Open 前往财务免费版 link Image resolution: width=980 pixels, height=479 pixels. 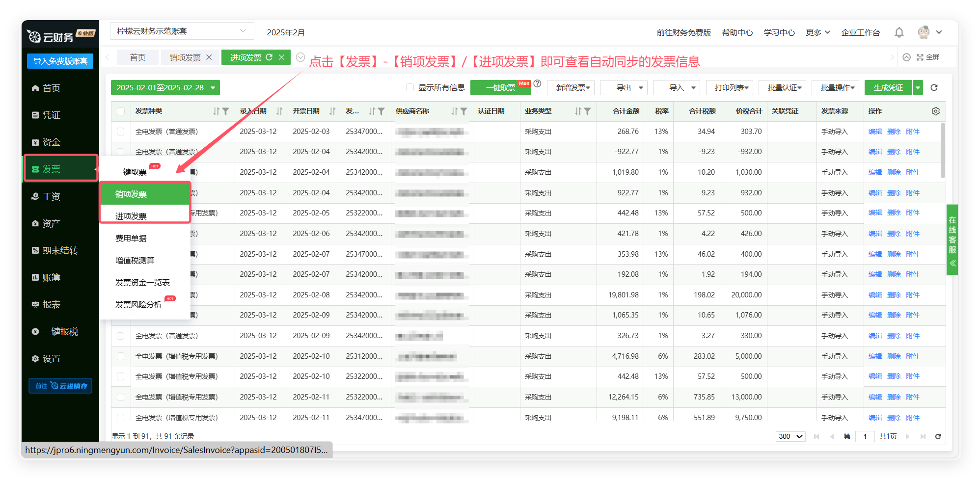pos(684,32)
